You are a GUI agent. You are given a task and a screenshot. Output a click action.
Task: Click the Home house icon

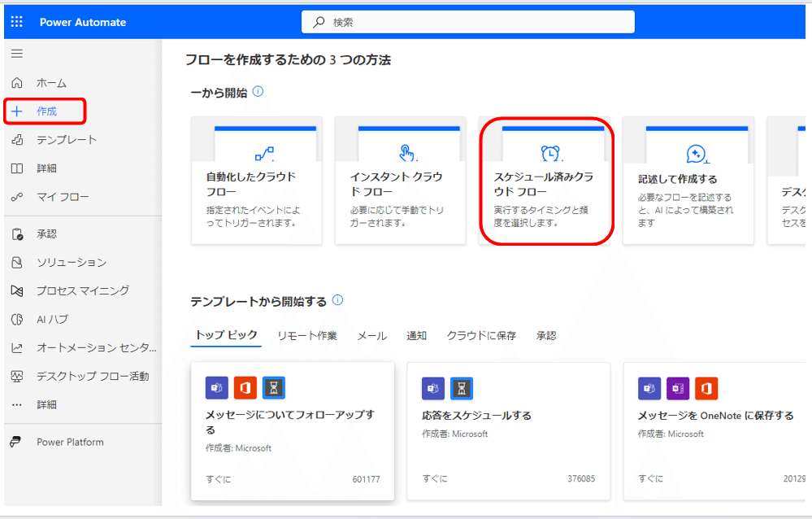[x=17, y=82]
